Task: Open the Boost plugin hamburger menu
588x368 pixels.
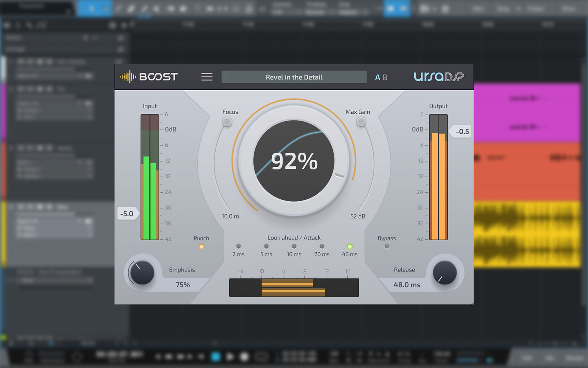Action: [207, 77]
